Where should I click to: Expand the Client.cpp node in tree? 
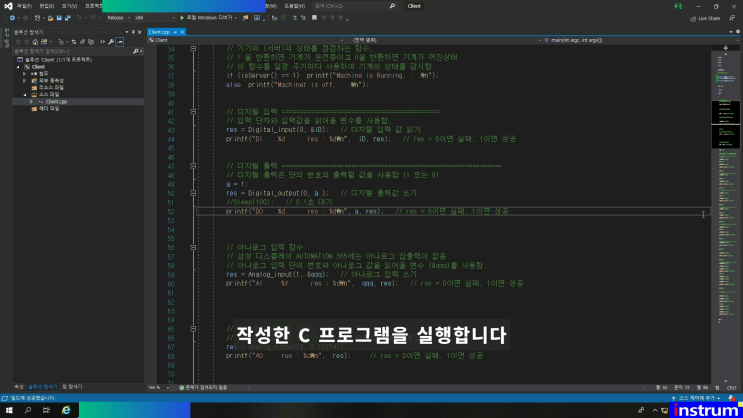point(32,102)
